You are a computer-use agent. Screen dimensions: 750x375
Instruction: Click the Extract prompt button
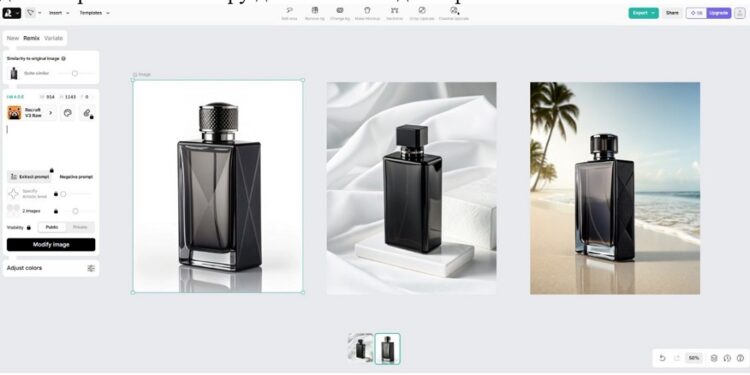tap(29, 176)
